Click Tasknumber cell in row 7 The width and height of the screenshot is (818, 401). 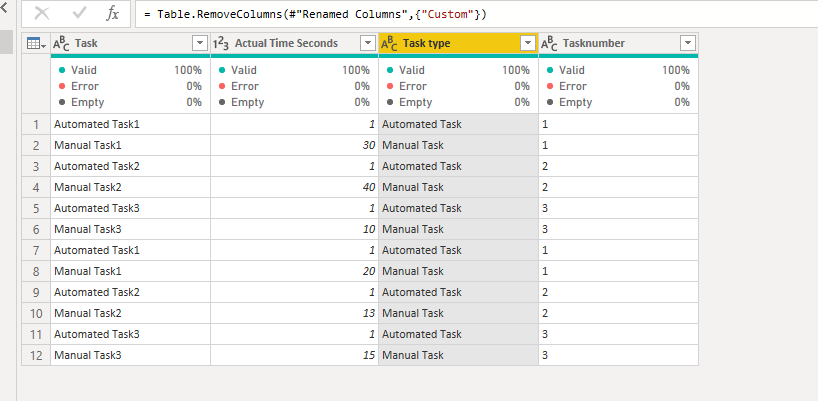click(x=619, y=250)
